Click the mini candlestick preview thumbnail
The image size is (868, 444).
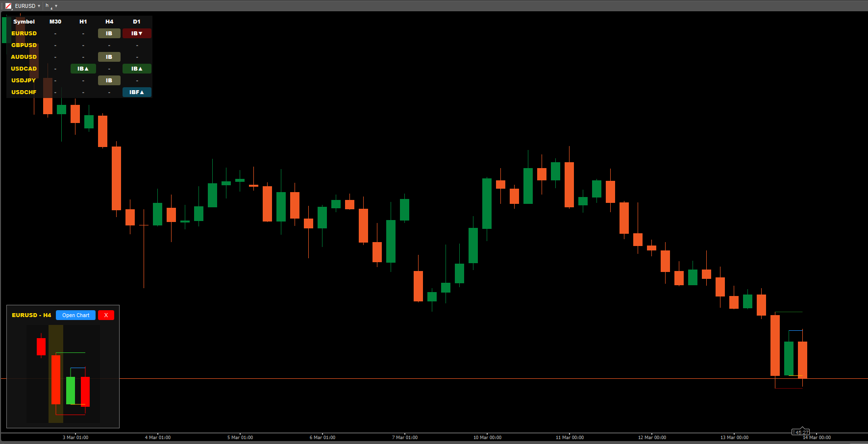click(x=63, y=374)
